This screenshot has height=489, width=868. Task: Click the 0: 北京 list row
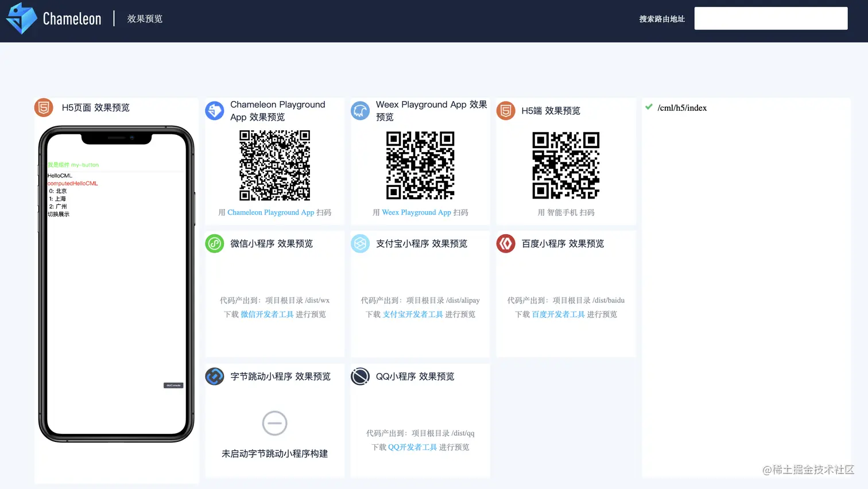point(58,191)
